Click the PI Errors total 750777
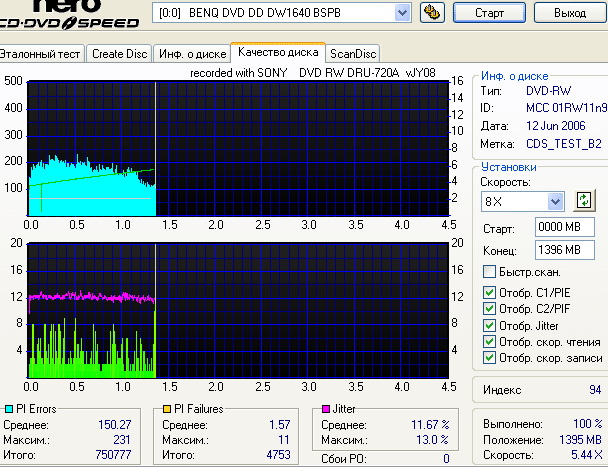 (x=113, y=454)
